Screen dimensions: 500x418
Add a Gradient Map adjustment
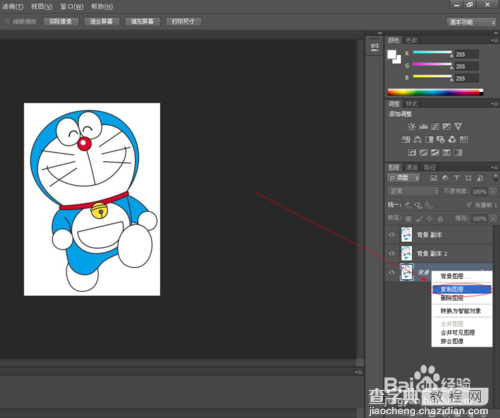tap(458, 152)
